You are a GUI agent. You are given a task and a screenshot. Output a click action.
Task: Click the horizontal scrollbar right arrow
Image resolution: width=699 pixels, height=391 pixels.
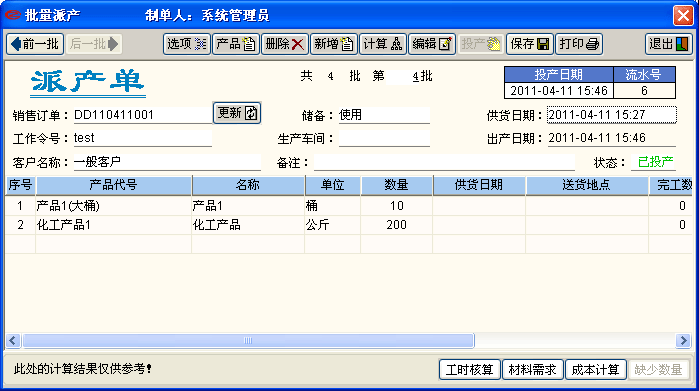click(683, 341)
